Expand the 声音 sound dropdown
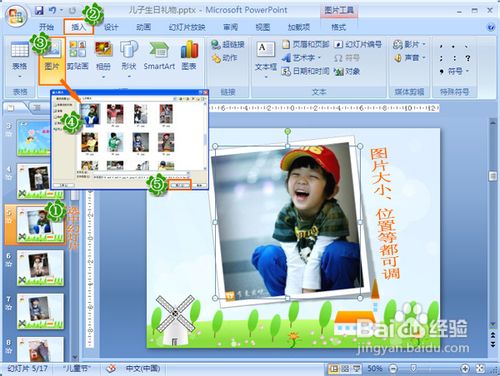The height and width of the screenshot is (376, 500). click(424, 58)
